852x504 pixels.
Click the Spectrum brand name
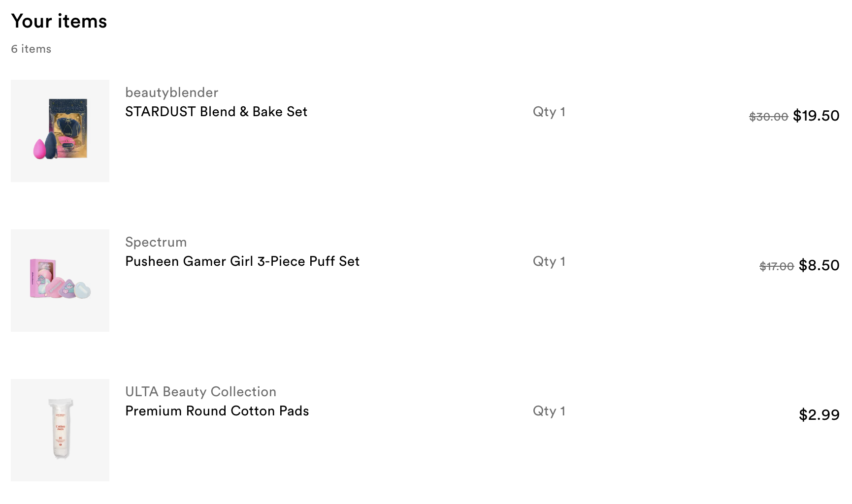tap(156, 242)
